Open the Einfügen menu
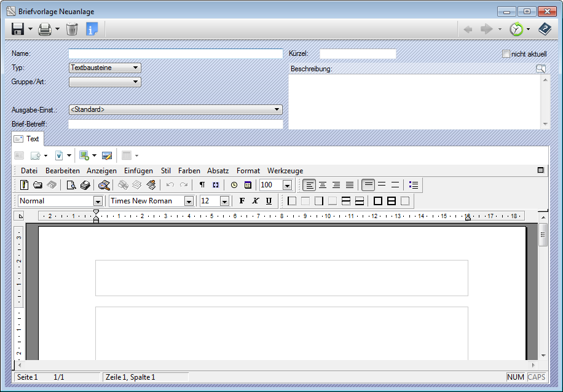Viewport: 563px width, 392px height. 138,171
